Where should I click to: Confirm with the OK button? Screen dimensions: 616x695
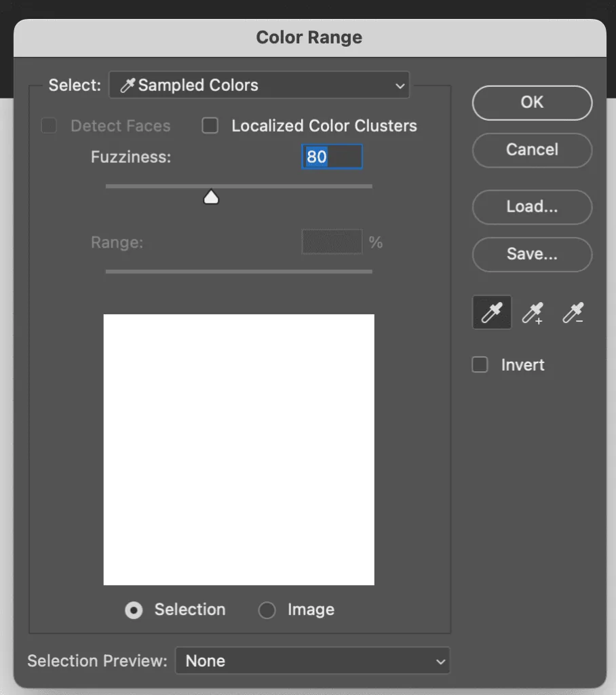click(x=533, y=102)
